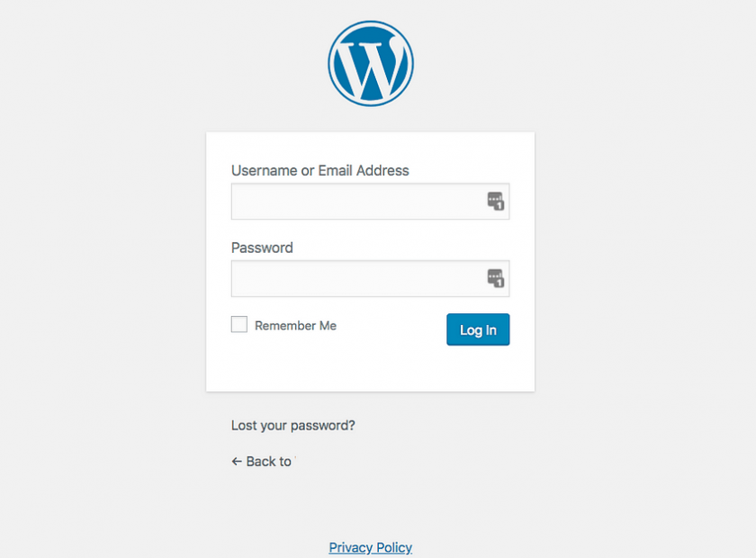Click the left arrow beside Back to

point(237,462)
